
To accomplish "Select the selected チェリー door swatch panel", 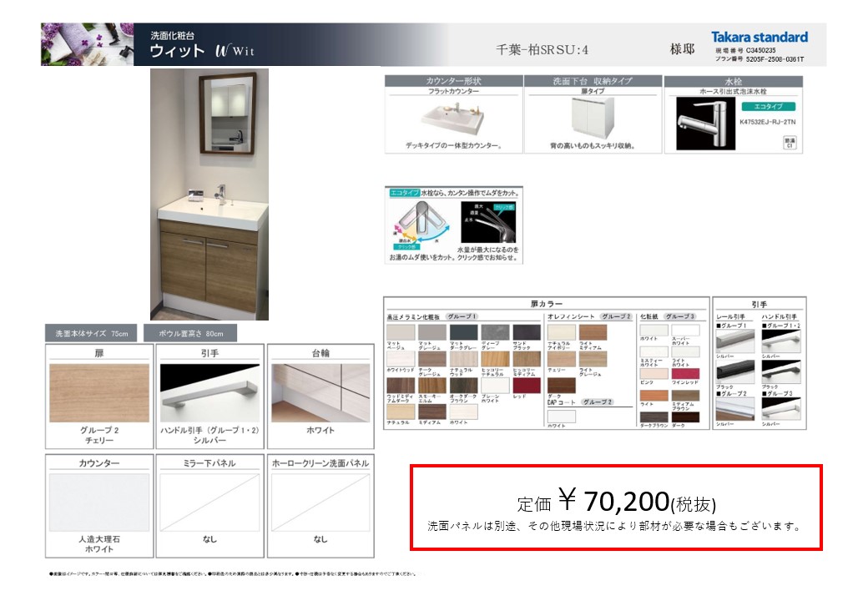I will click(x=99, y=393).
